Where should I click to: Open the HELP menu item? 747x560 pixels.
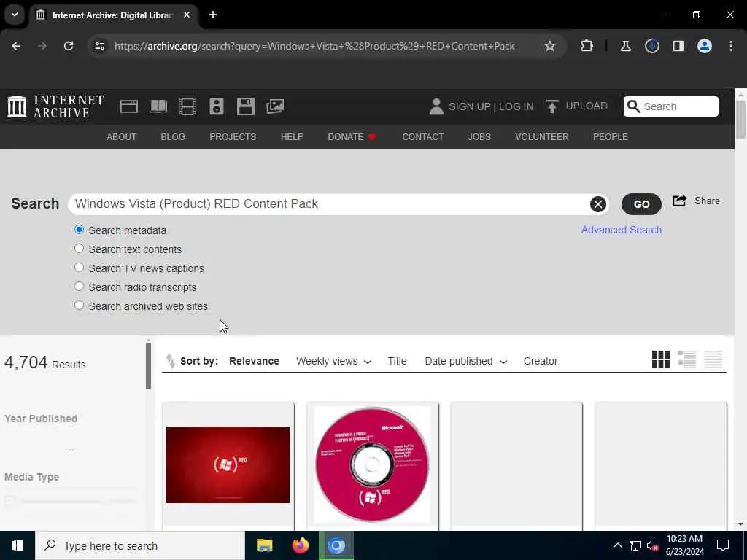click(292, 136)
